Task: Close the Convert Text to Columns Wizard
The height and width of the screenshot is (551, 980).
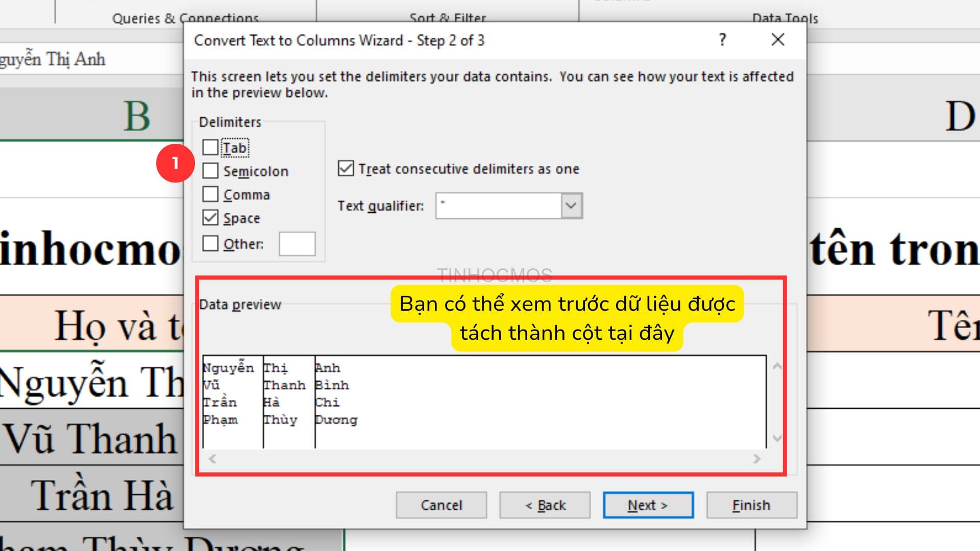Action: tap(778, 40)
